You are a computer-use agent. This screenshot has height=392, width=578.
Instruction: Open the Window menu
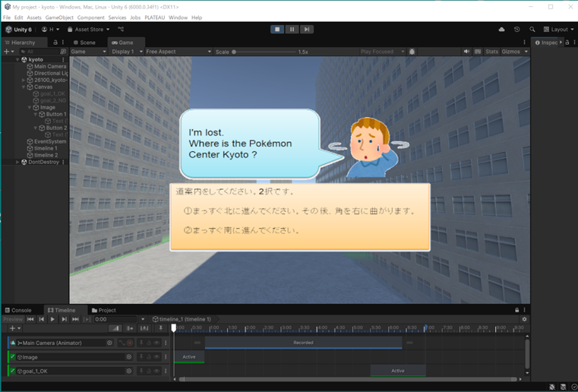[x=178, y=17]
